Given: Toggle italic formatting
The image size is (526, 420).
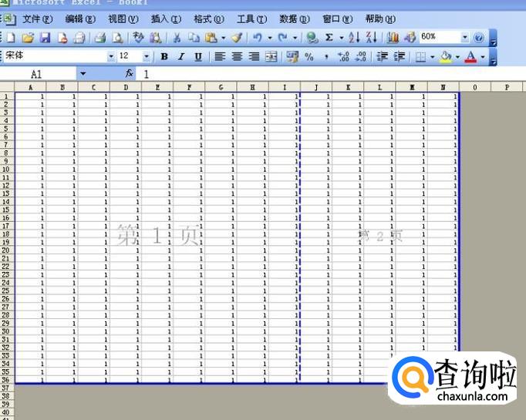Looking at the screenshot, I should click(x=181, y=56).
